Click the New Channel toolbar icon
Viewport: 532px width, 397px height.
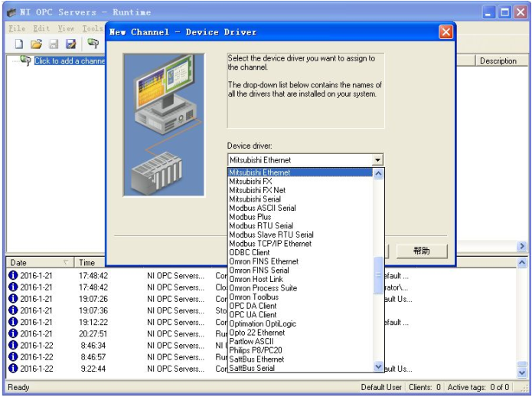93,43
